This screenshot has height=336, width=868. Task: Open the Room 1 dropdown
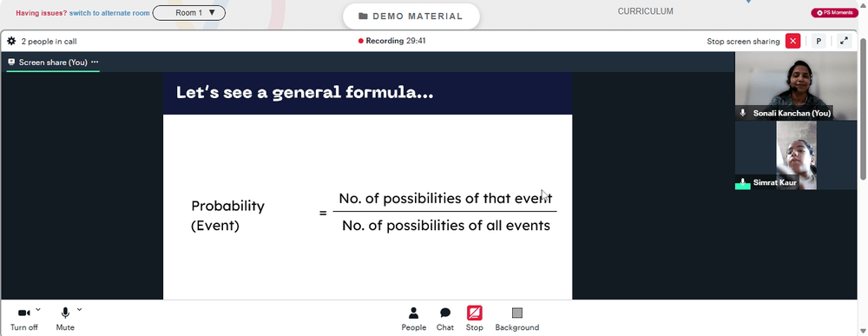coord(188,13)
